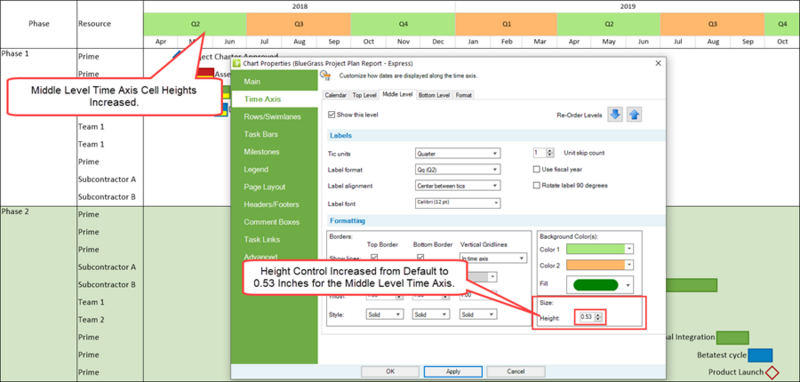This screenshot has height=382, width=800.
Task: Click the Jan month cell
Action: pos(473,42)
